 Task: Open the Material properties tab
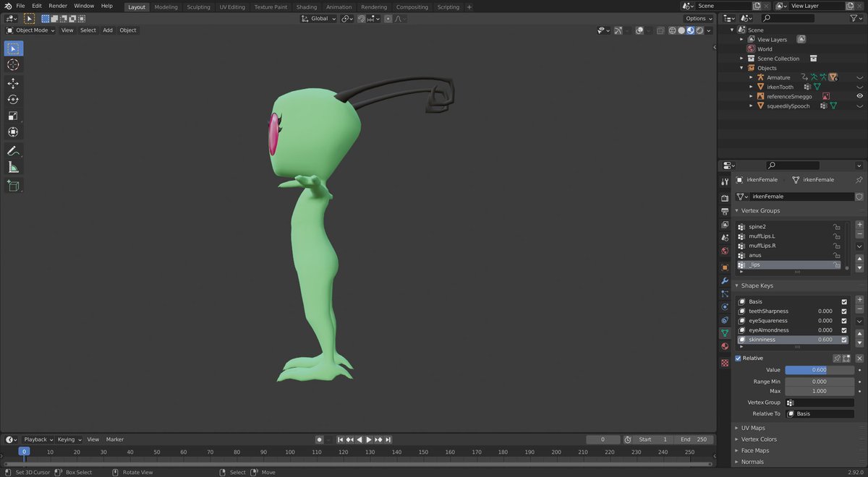(725, 347)
